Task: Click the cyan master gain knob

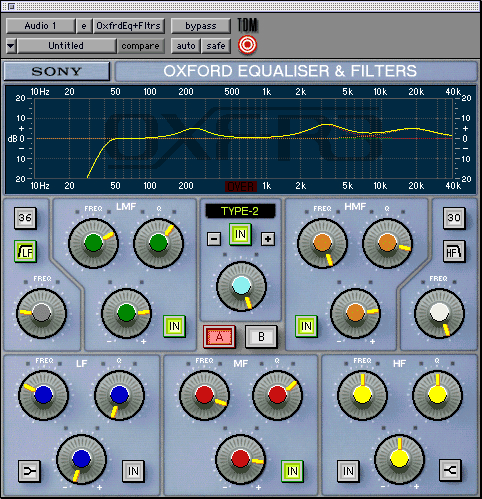Action: [x=241, y=286]
